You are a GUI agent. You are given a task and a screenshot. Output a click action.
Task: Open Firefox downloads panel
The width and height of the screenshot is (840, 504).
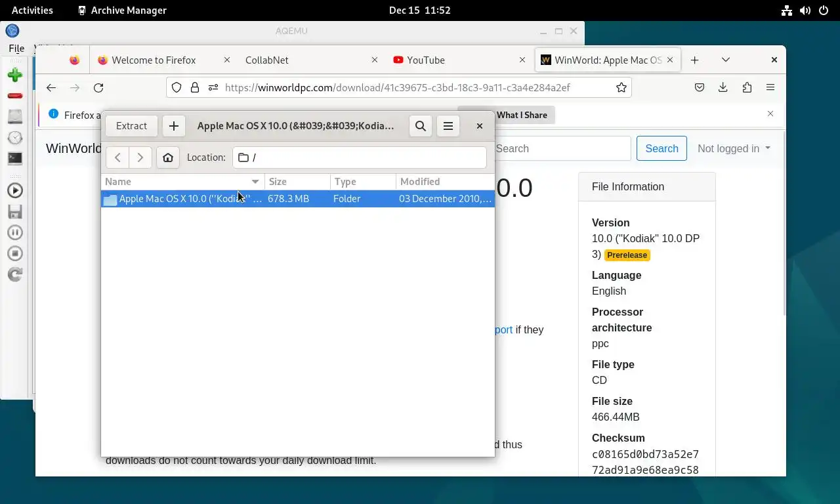pyautogui.click(x=723, y=88)
